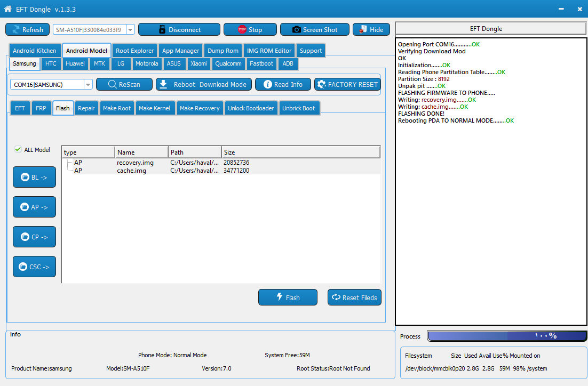The width and height of the screenshot is (588, 386).
Task: Select the Xiaomi brand tab
Action: [198, 63]
